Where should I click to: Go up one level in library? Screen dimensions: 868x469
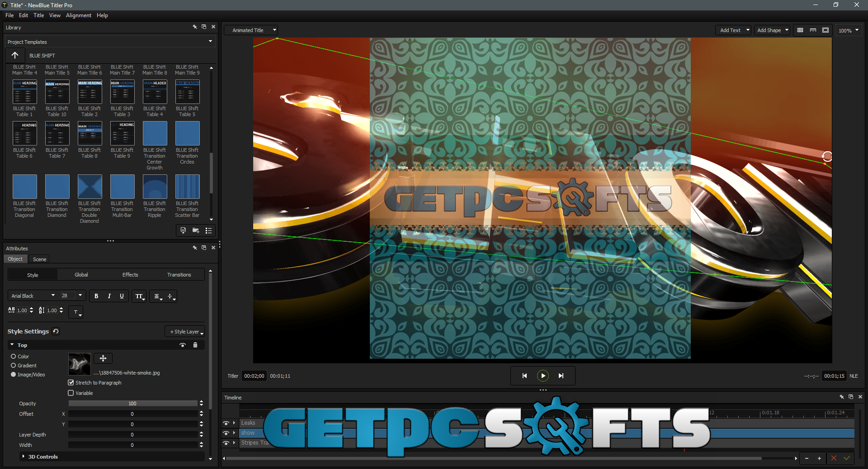[15, 55]
